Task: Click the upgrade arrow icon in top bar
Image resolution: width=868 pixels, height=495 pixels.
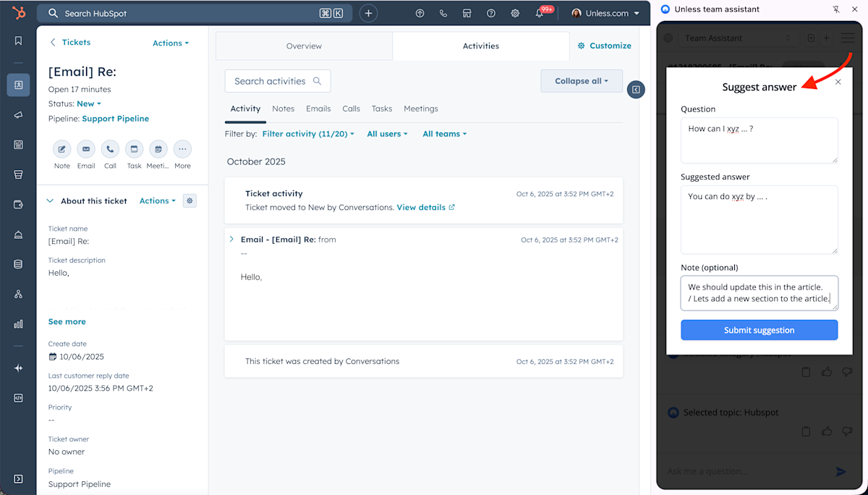Action: [420, 13]
